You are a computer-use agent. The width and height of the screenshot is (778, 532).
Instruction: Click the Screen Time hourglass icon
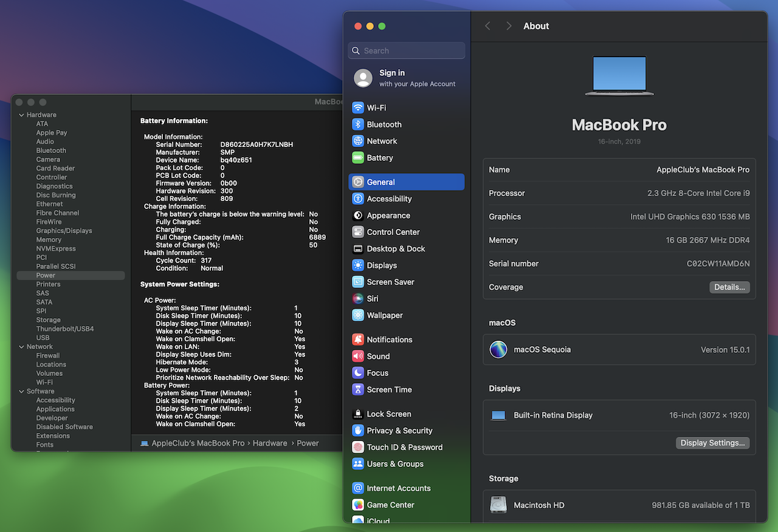[x=358, y=390]
